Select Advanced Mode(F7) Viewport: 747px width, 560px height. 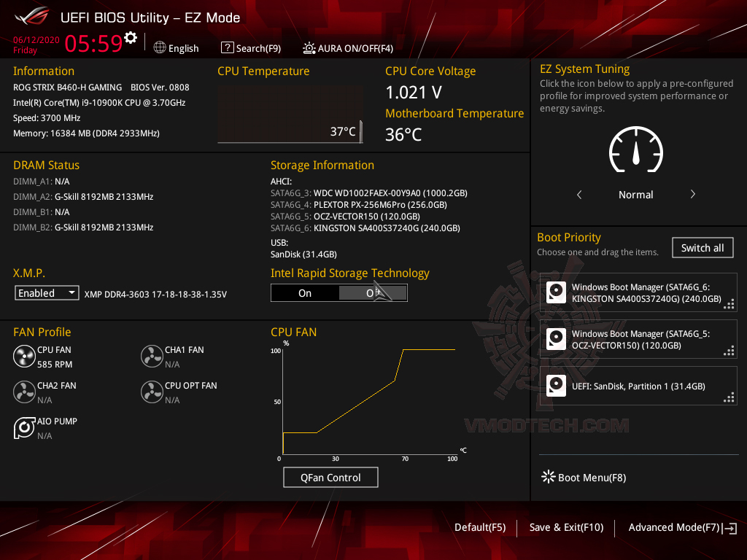(674, 527)
